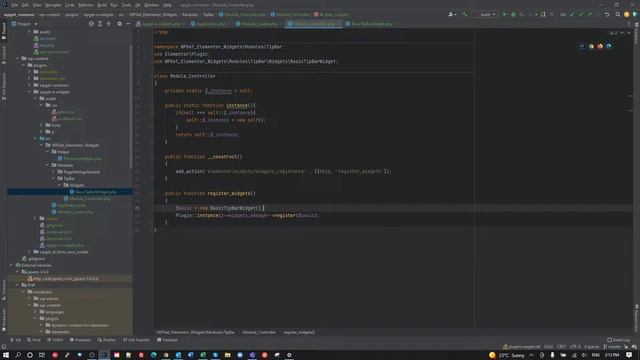Switch to the Module_Loader.php editor tab
The image size is (640, 360).
pyautogui.click(x=257, y=24)
